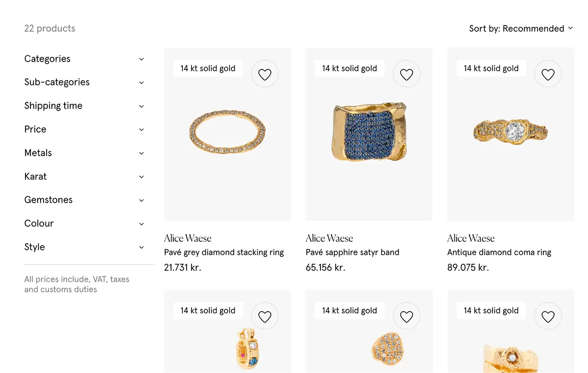Image resolution: width=588 pixels, height=373 pixels.
Task: Click heart on second-row left product
Action: click(265, 316)
